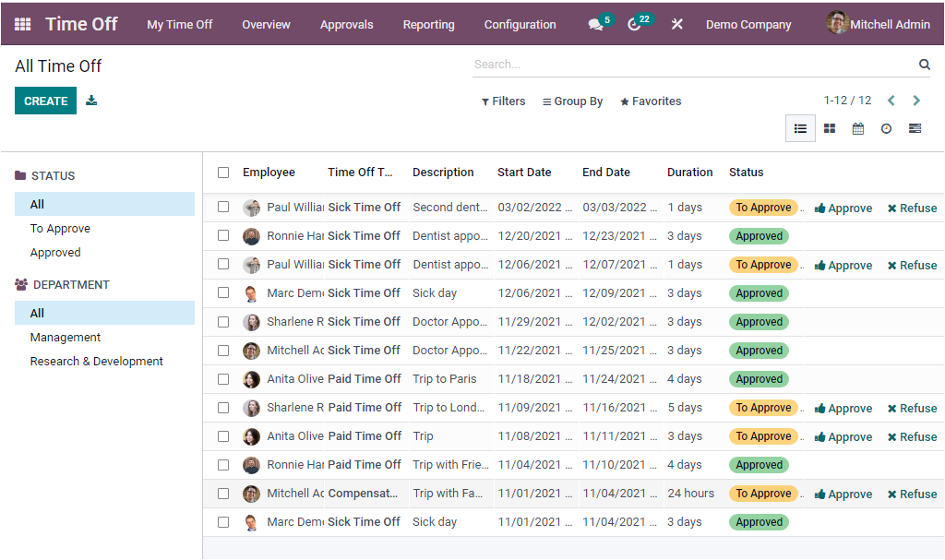Open the Favorites dropdown
Screen dimensions: 945x560
click(651, 101)
